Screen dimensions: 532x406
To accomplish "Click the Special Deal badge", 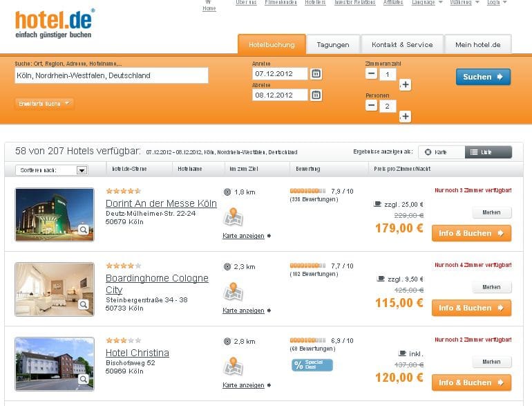I will [312, 365].
